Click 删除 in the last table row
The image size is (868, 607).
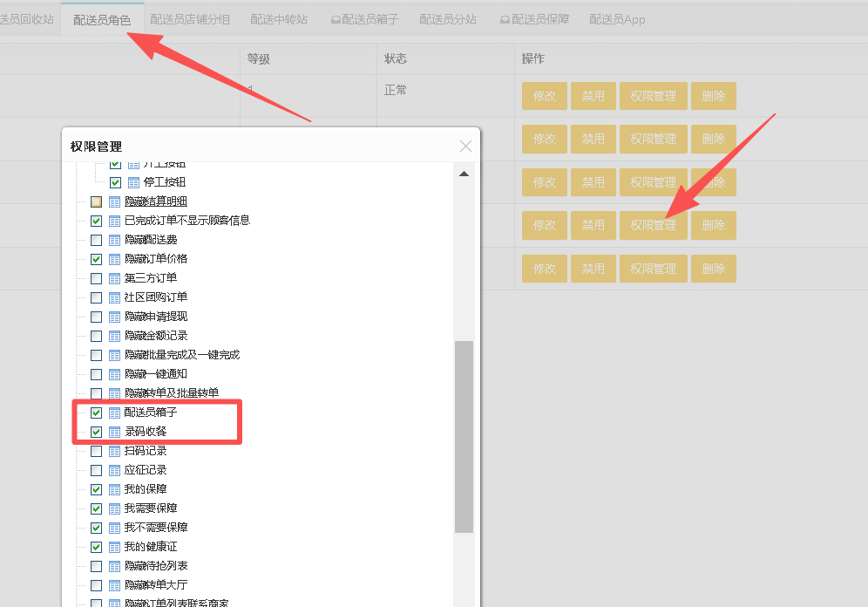tap(713, 269)
